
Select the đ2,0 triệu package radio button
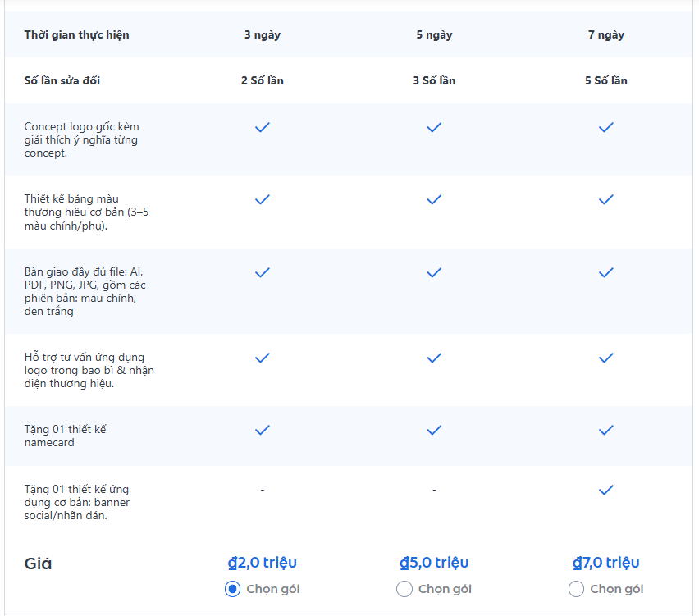(x=232, y=589)
